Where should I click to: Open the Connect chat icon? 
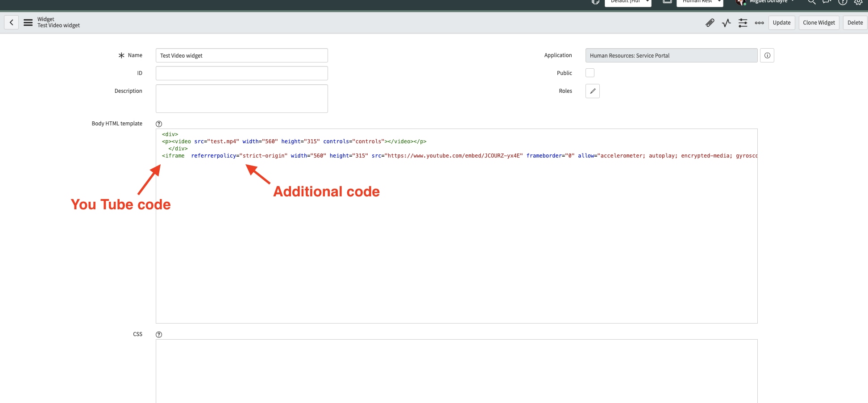click(x=826, y=2)
